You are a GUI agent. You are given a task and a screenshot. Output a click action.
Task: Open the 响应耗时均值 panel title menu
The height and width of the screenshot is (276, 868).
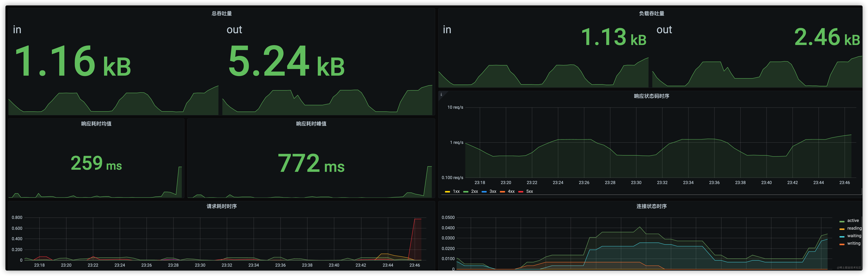click(96, 124)
